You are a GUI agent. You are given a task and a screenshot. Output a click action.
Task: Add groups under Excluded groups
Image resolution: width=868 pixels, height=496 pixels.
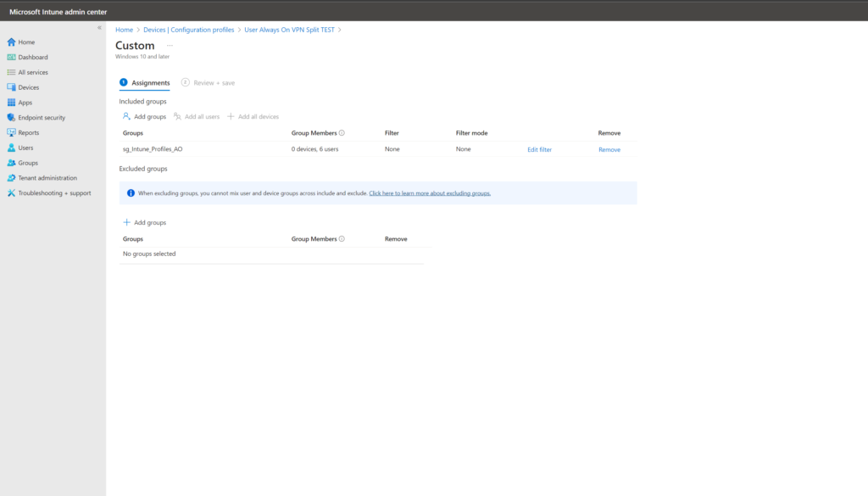point(144,222)
